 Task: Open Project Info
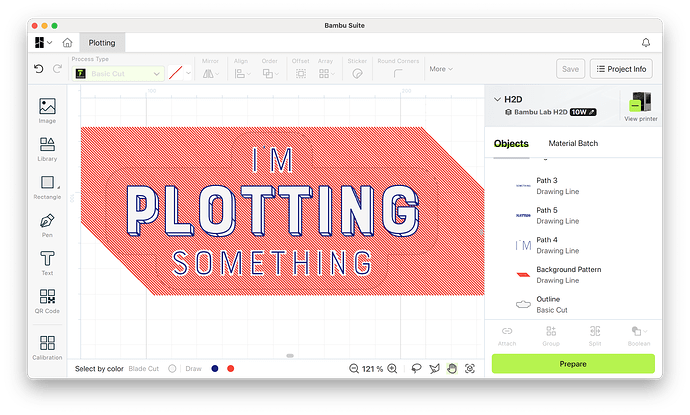coord(621,69)
